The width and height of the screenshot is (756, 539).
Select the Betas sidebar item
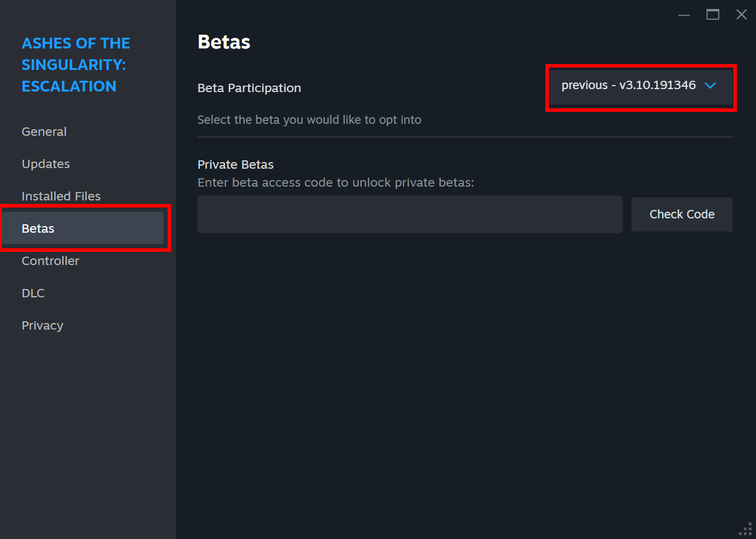[x=83, y=229]
